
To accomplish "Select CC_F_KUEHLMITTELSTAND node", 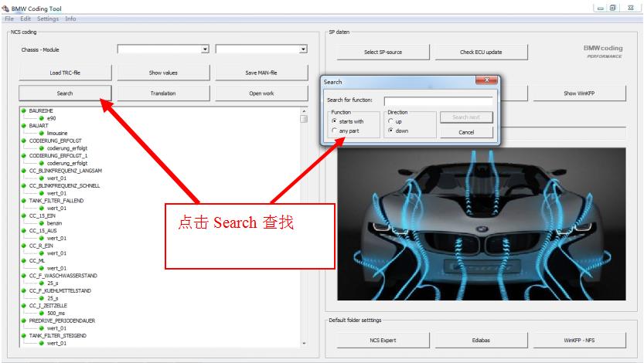I will [60, 291].
